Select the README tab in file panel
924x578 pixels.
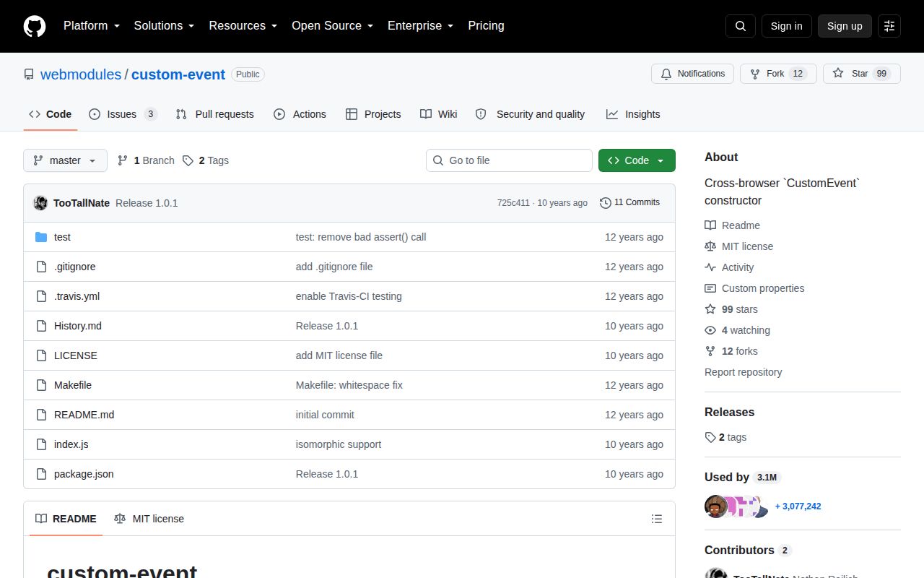tap(66, 519)
